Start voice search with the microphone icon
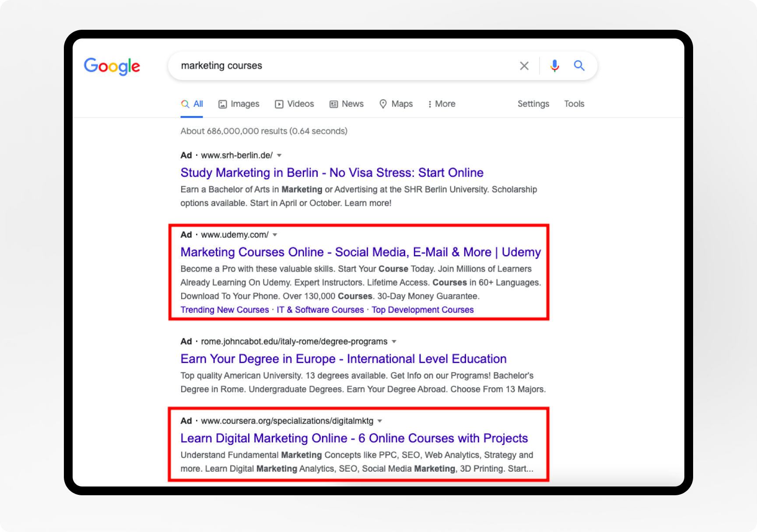This screenshot has height=532, width=757. (554, 66)
